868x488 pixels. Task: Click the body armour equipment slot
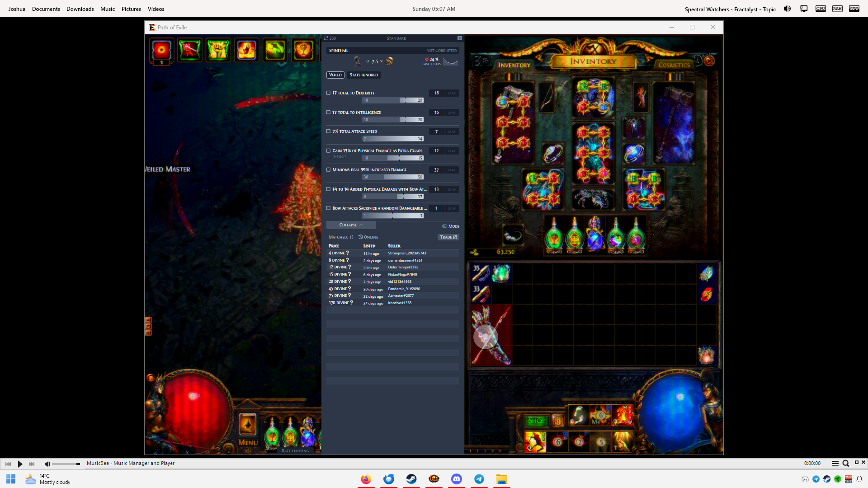tap(594, 154)
